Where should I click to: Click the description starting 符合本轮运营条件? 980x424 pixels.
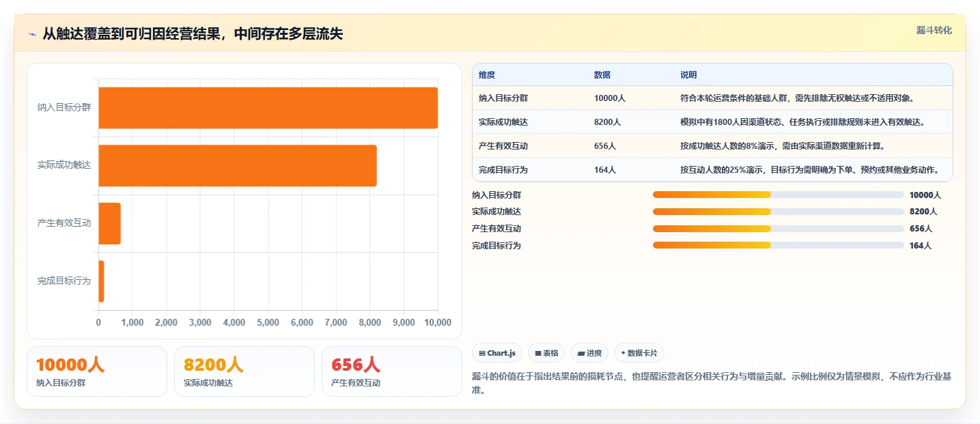pyautogui.click(x=797, y=98)
